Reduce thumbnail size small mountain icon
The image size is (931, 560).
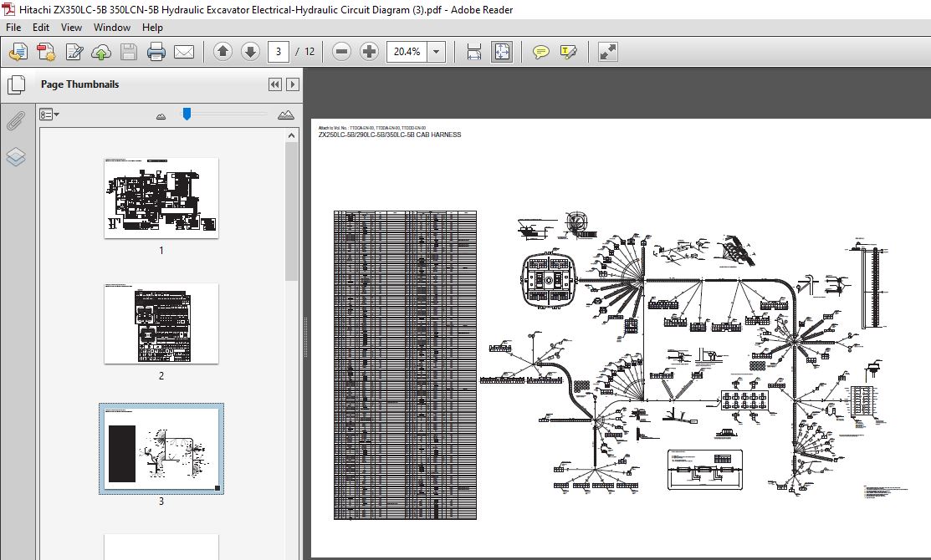[161, 116]
